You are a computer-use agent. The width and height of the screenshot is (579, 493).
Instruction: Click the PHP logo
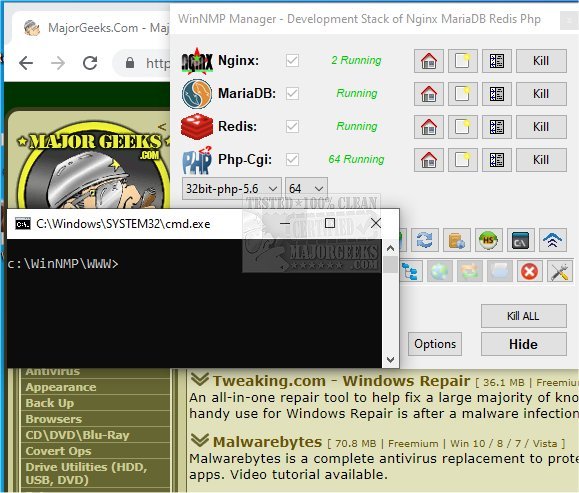tap(197, 160)
